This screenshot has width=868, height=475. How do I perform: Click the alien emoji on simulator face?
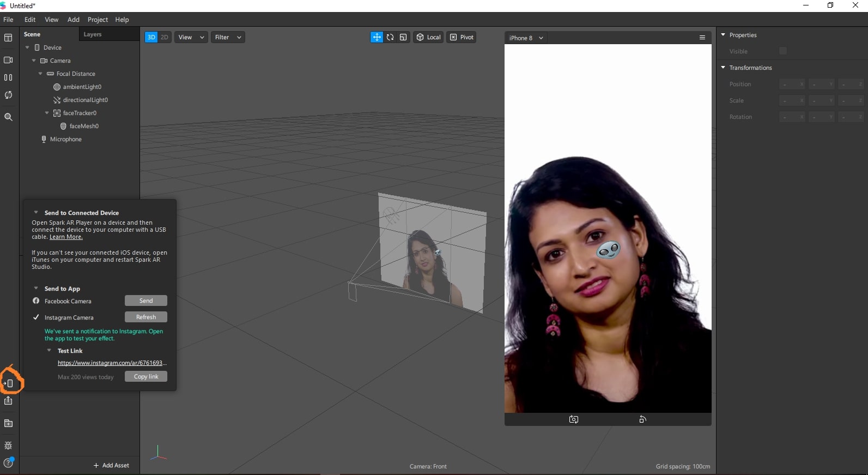(608, 250)
